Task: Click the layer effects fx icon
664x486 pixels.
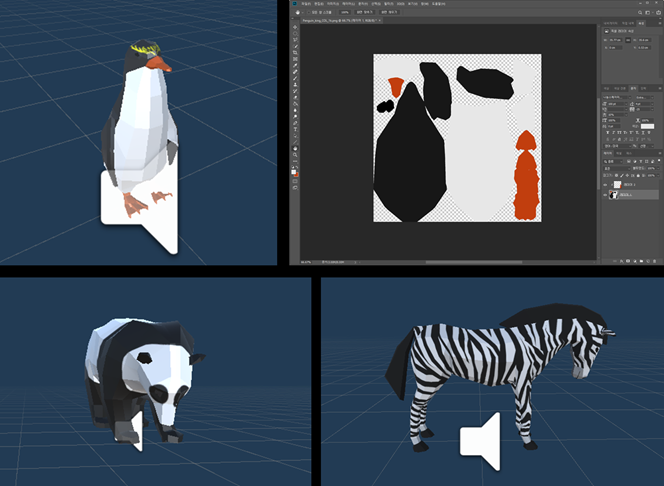Action: (622, 261)
